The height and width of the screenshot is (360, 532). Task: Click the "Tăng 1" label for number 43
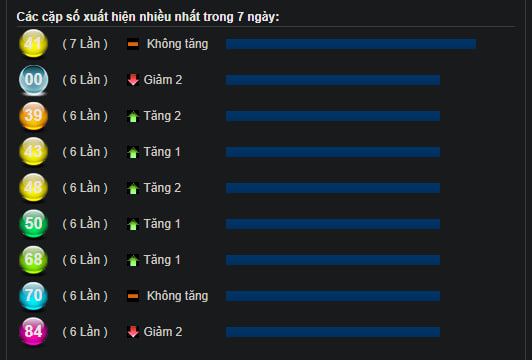162,152
